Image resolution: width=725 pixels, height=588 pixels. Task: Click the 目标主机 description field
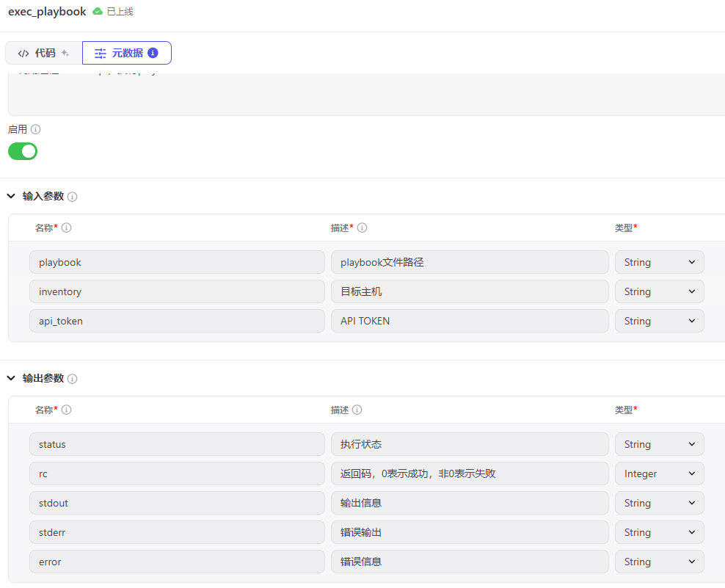(x=470, y=291)
